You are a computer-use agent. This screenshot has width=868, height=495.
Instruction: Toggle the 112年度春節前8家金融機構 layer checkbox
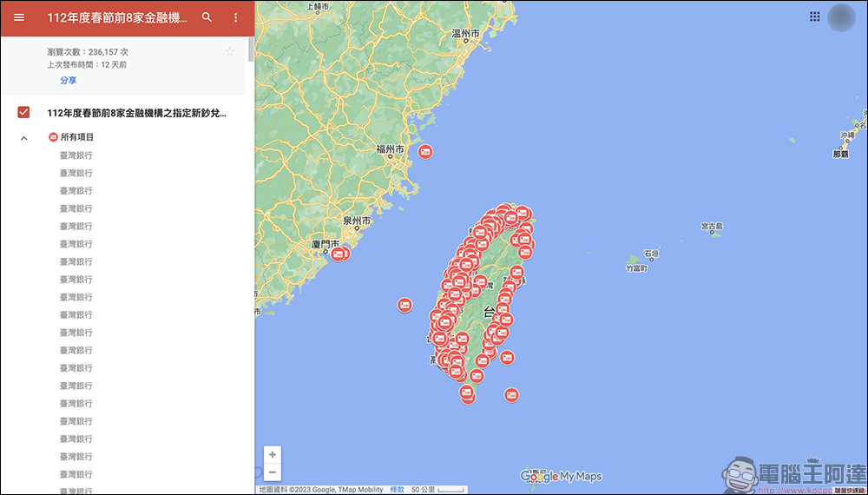coord(23,113)
